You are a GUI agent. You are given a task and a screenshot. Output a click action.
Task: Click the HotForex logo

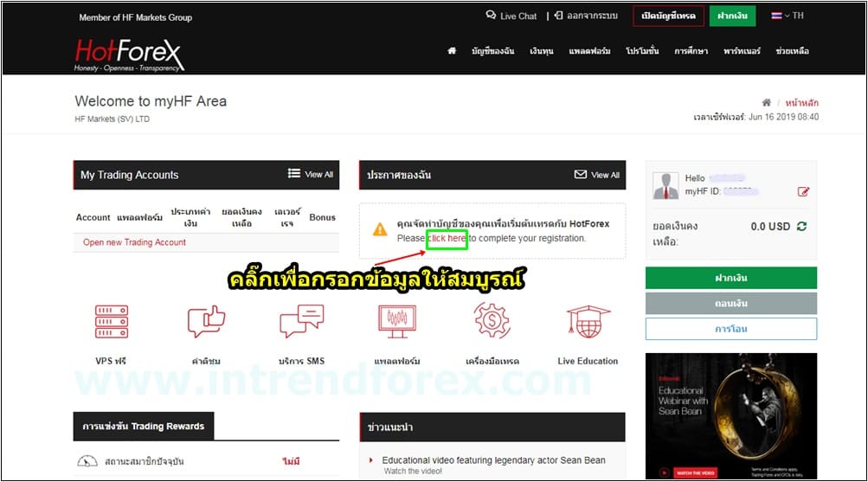click(x=128, y=55)
